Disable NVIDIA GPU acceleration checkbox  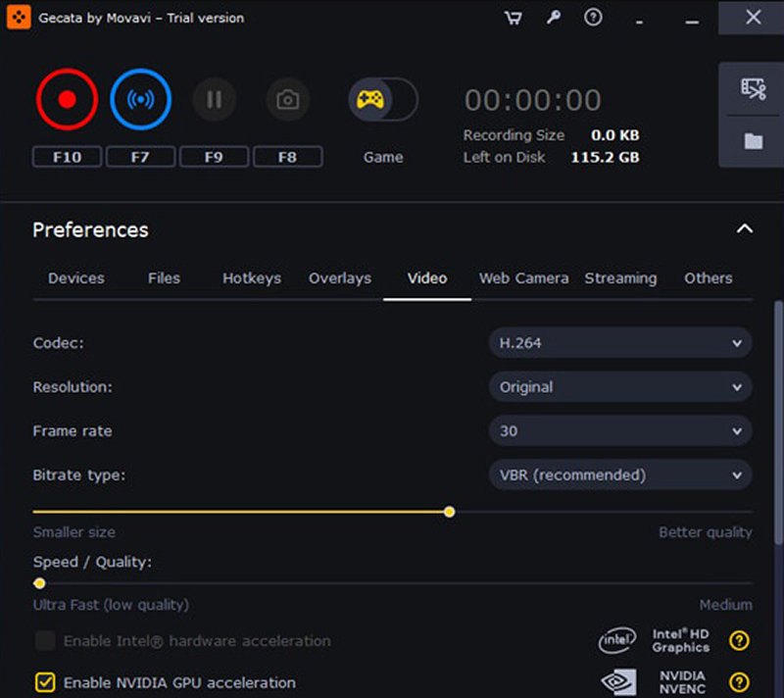coord(45,682)
